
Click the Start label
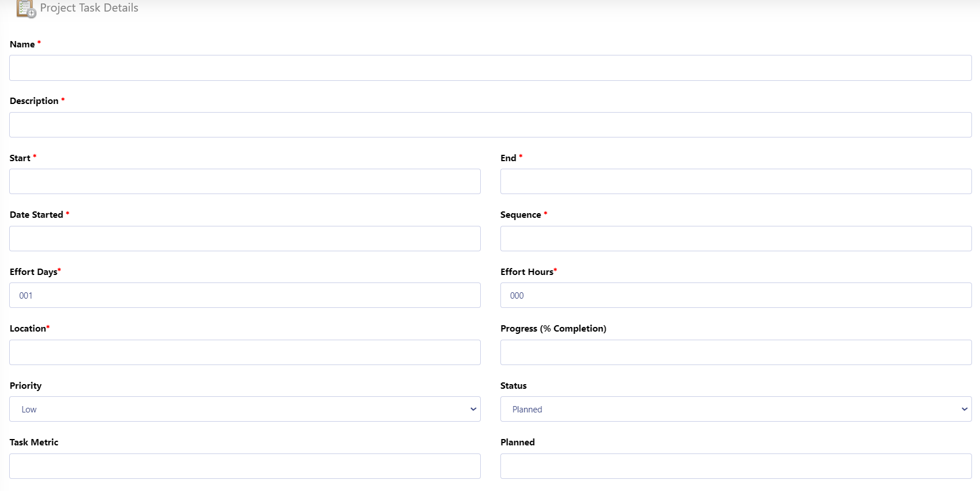point(20,158)
